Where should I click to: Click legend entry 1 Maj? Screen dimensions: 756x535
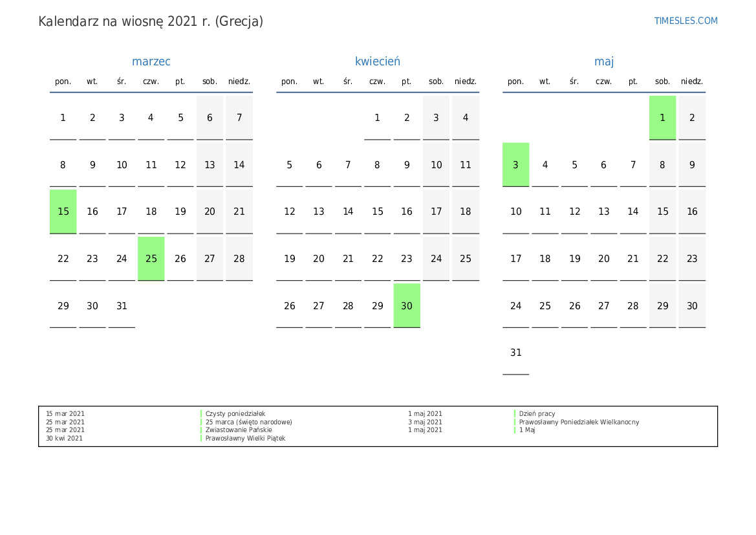pos(527,430)
